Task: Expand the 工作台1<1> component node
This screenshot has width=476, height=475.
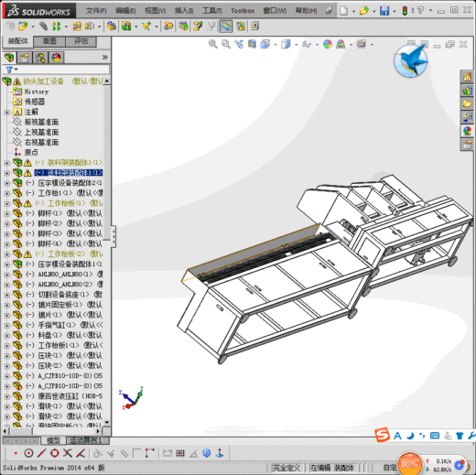Action: 7,193
